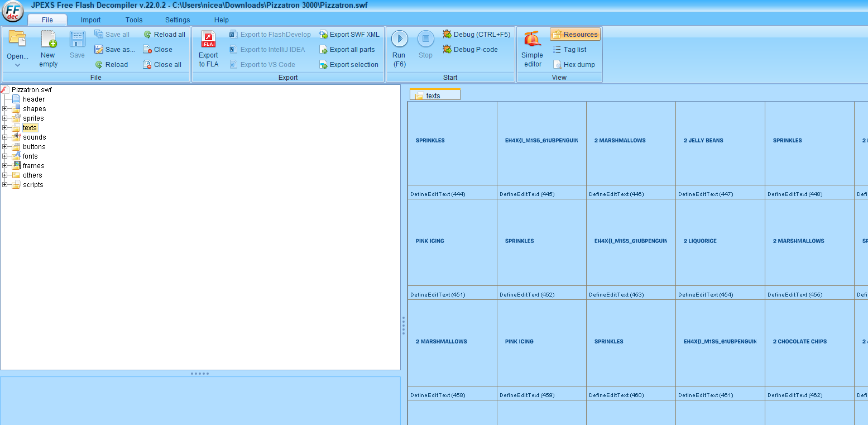
Task: Switch to Tag list view
Action: (569, 50)
